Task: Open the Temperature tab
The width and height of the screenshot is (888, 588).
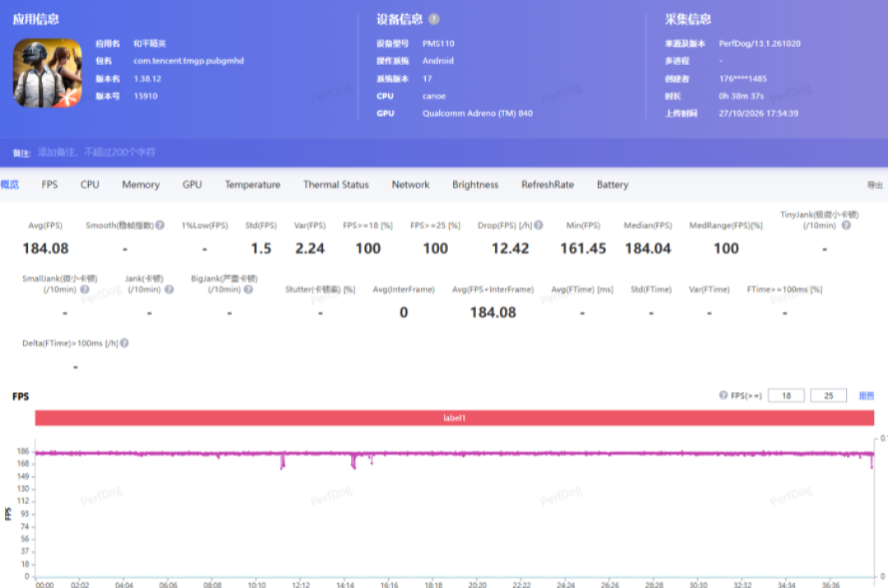Action: 252,185
